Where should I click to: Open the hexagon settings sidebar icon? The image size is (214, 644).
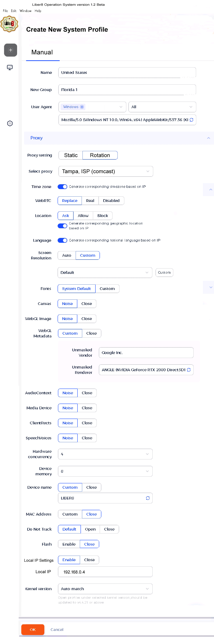(10, 123)
